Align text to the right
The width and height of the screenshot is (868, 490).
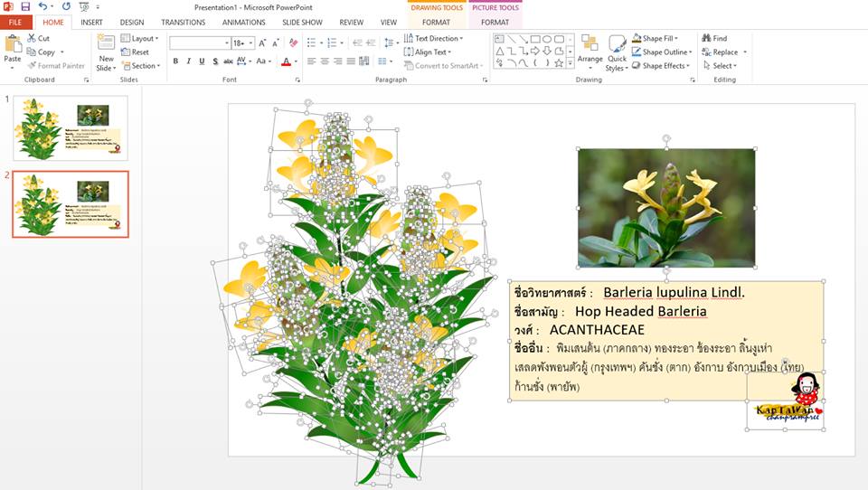(x=337, y=61)
